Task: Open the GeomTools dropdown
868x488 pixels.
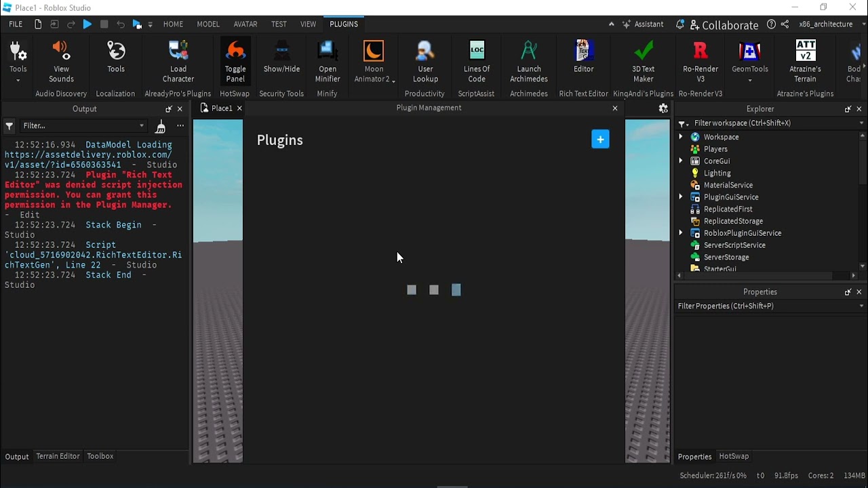Action: [750, 81]
